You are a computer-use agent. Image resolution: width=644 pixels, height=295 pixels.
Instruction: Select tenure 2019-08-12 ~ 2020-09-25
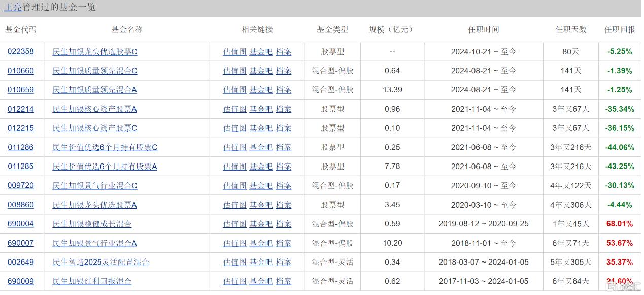(x=484, y=224)
